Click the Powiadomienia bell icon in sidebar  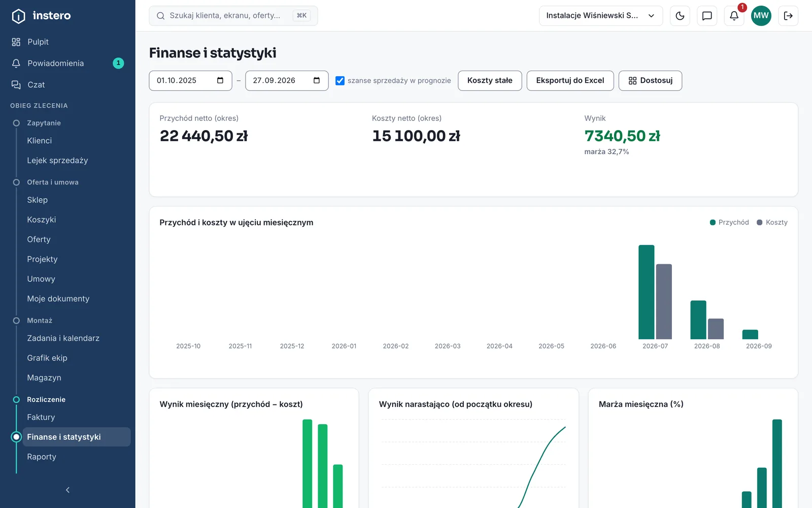click(16, 63)
